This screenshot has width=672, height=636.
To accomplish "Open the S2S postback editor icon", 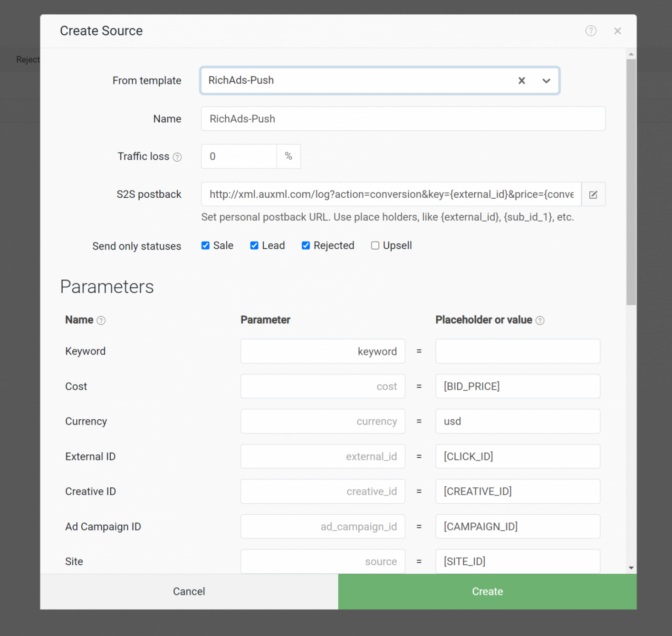I will [x=594, y=194].
